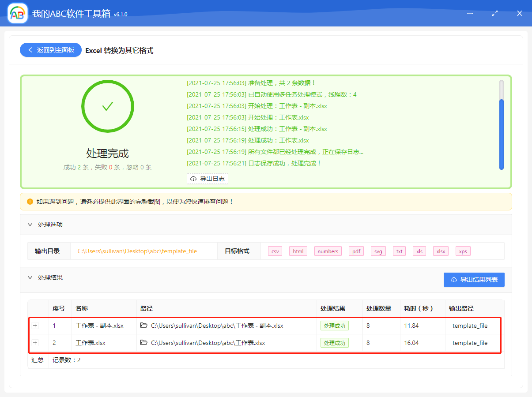Select the pdf target format

(x=356, y=251)
